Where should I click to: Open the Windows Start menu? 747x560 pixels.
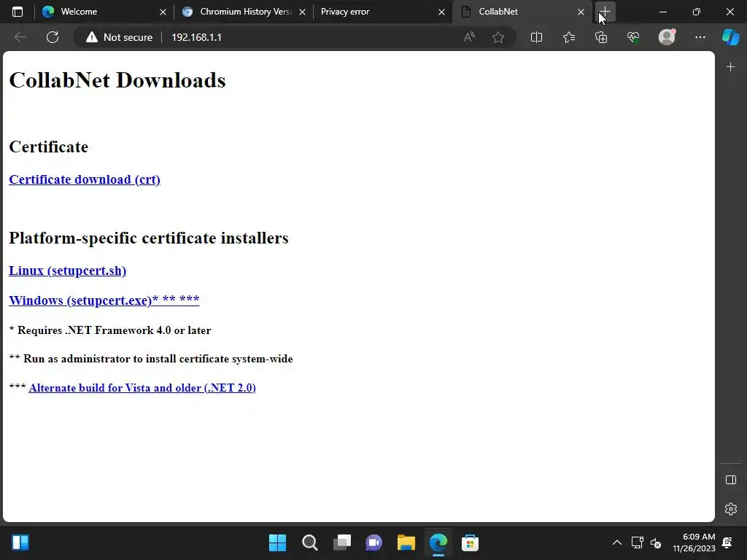click(277, 542)
